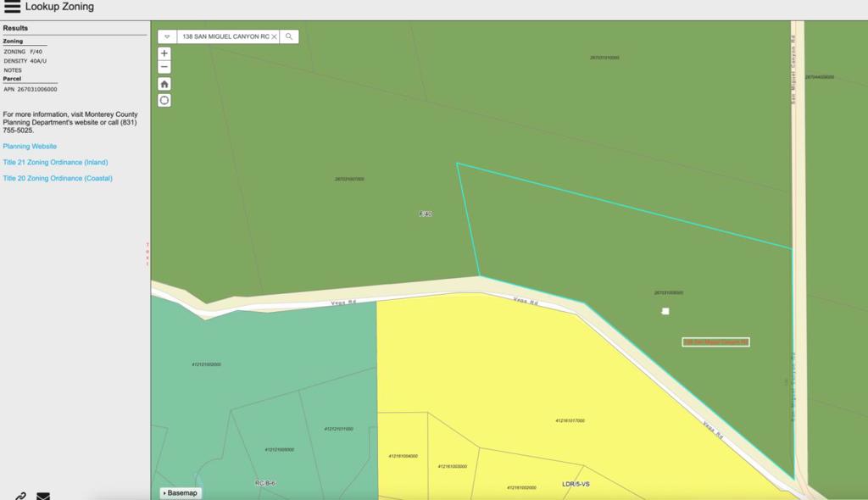Click the white marker in the selected parcel

pyautogui.click(x=665, y=312)
